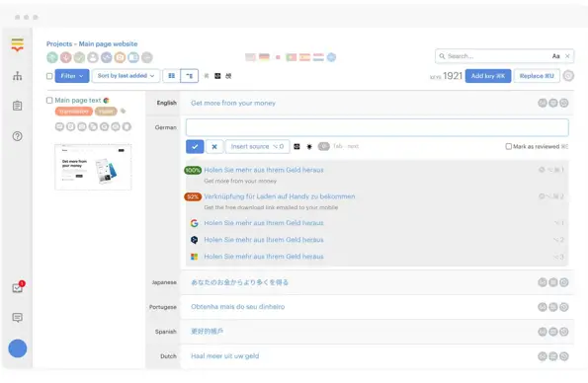Select the Japanese flag in the language bar

click(278, 57)
